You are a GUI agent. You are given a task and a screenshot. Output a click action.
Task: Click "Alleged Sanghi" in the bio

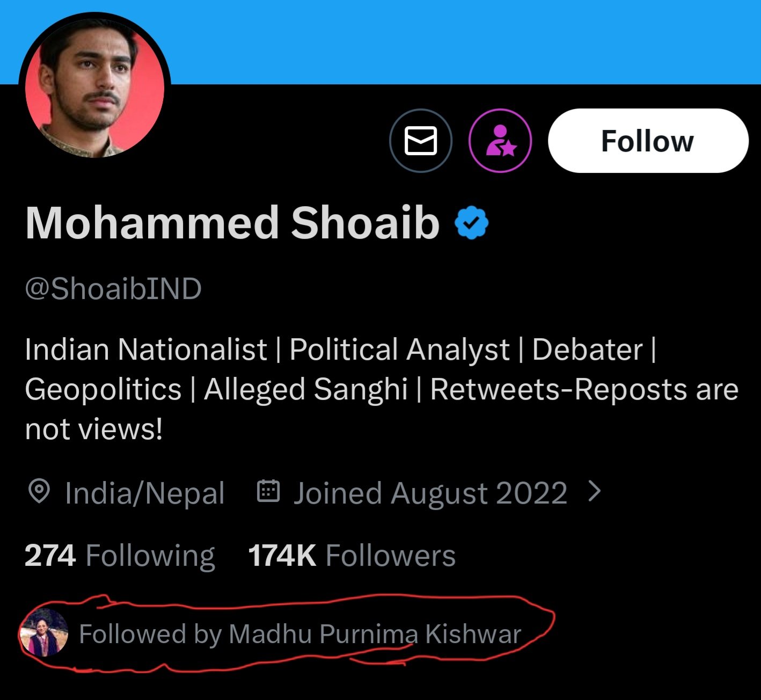coord(306,389)
